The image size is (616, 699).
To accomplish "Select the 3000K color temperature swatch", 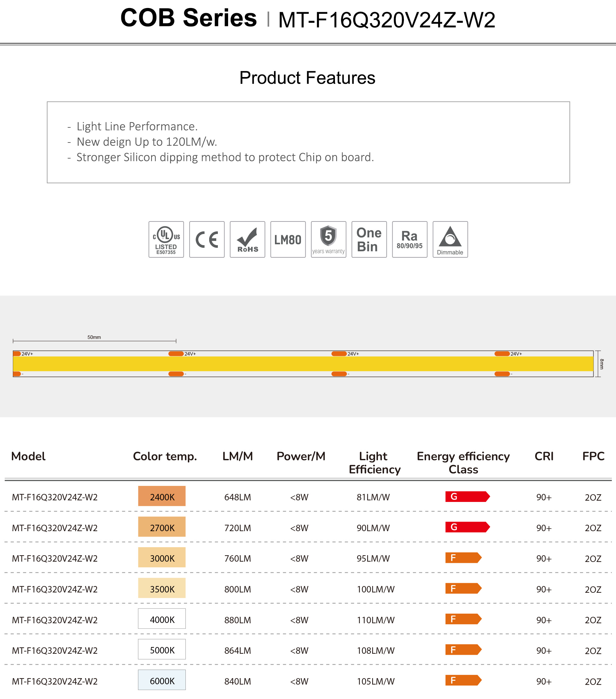I will 162,557.
